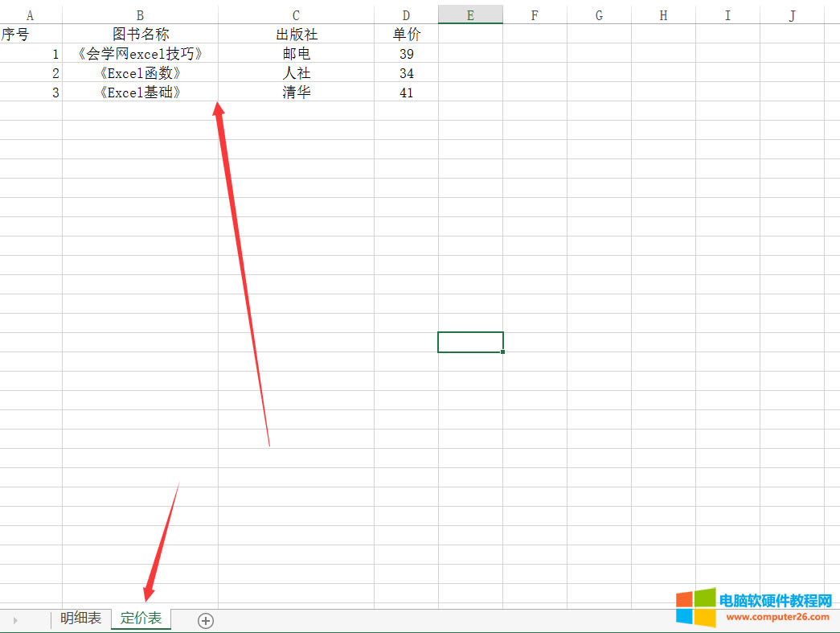
Task: Click the 出版社 header cell
Action: (x=295, y=34)
